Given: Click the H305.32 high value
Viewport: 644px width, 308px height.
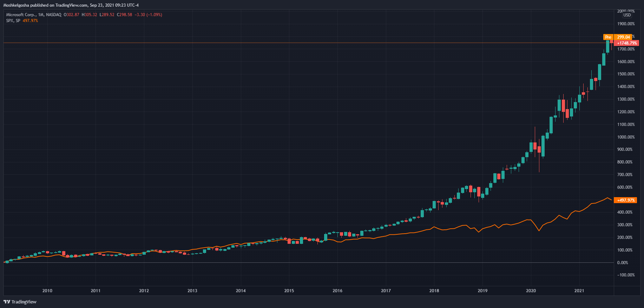Looking at the screenshot, I should tap(89, 15).
